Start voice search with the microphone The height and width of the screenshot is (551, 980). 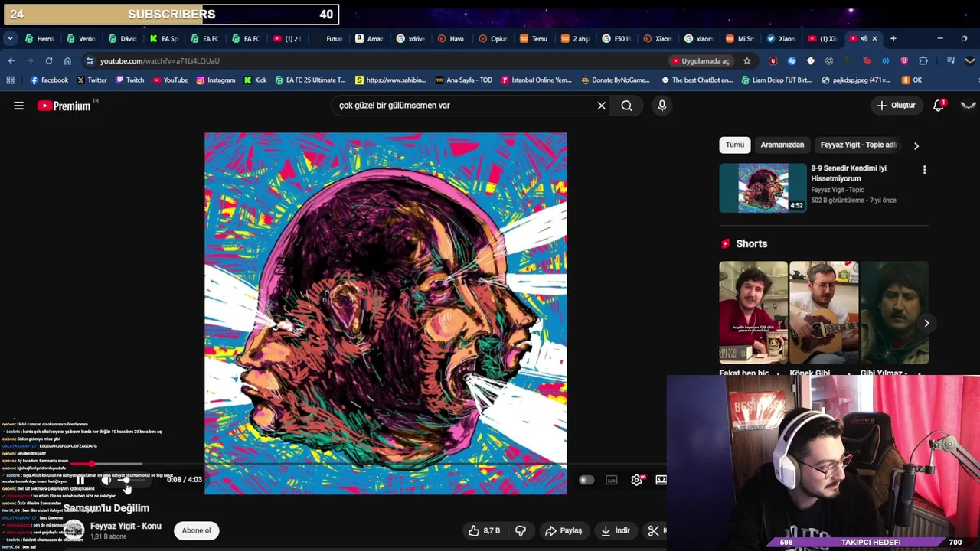pos(662,106)
